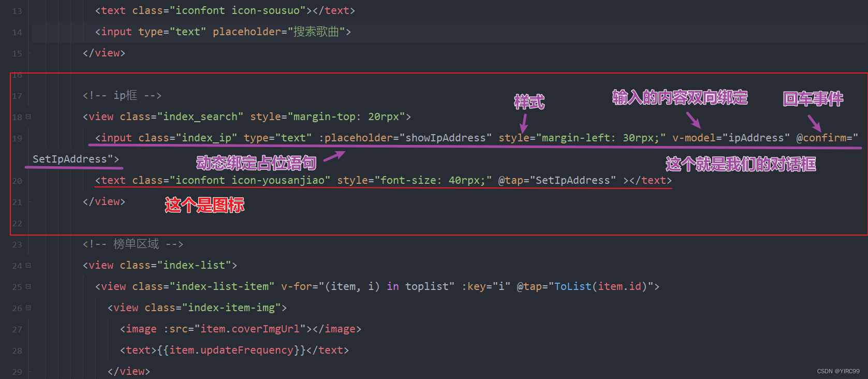
Task: Click the class value "index-list" on line 24
Action: point(194,265)
